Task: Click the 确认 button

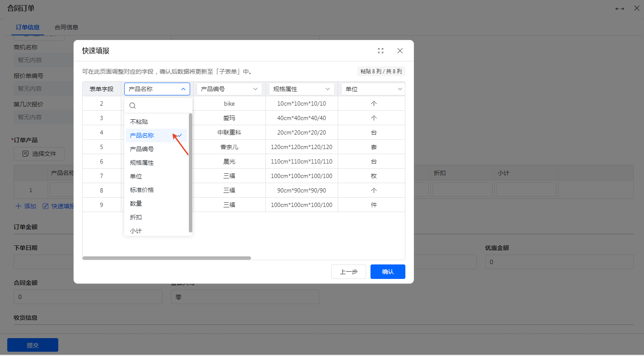Action: tap(388, 272)
